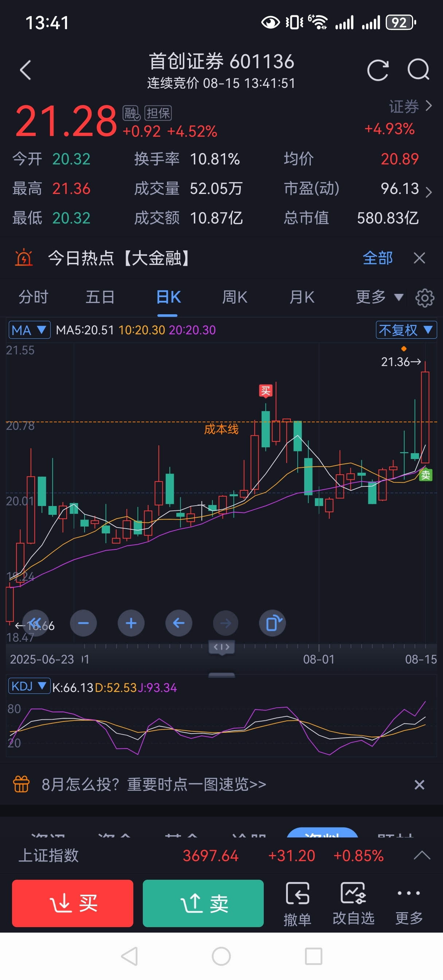Switch to 月K chart tab
443x980 pixels.
[302, 297]
